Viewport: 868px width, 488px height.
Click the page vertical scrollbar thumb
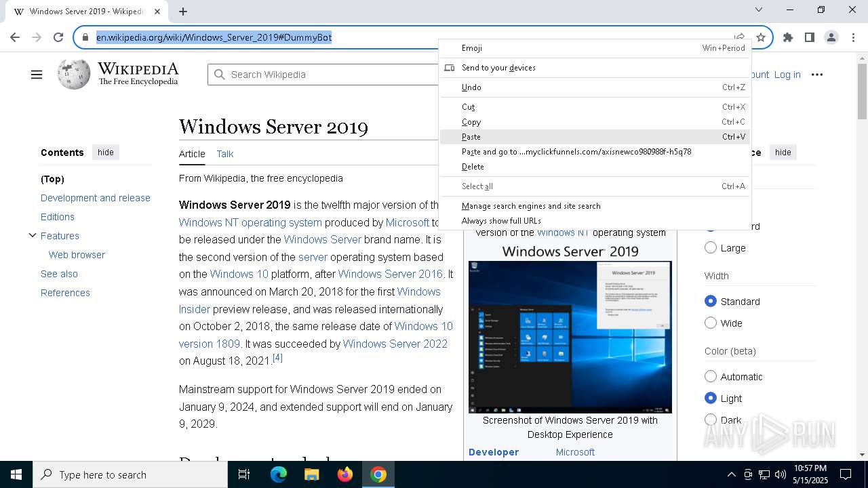(x=862, y=91)
